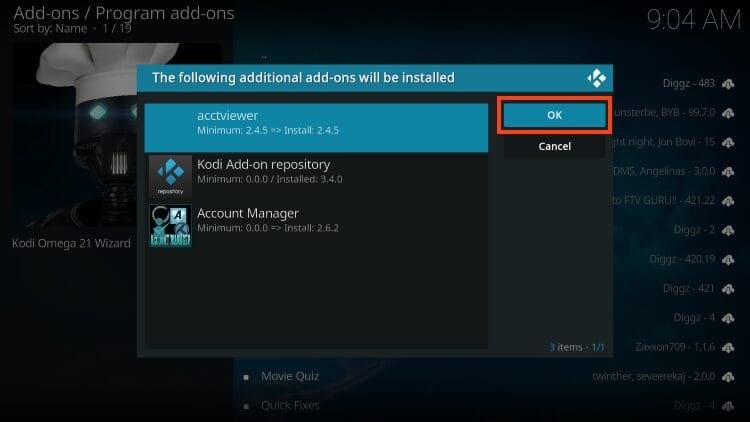This screenshot has height=422, width=750.
Task: Click the Install: 2.6.2 version line
Action: [268, 228]
